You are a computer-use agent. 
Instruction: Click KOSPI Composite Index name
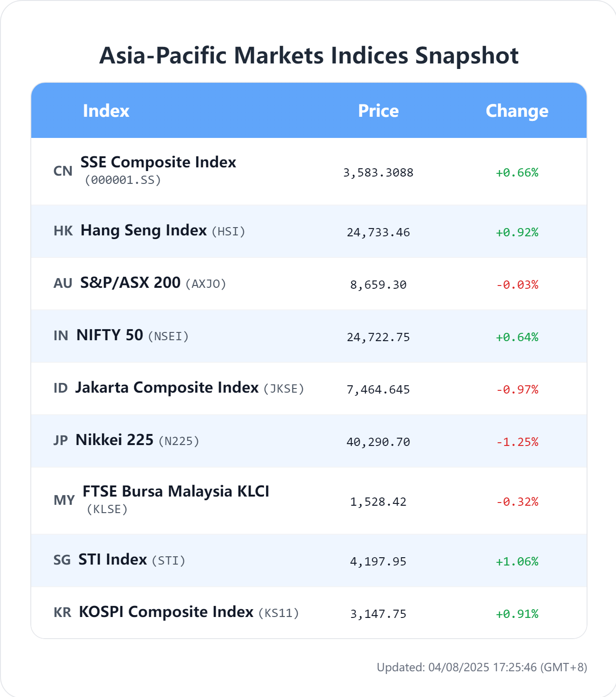pos(166,611)
